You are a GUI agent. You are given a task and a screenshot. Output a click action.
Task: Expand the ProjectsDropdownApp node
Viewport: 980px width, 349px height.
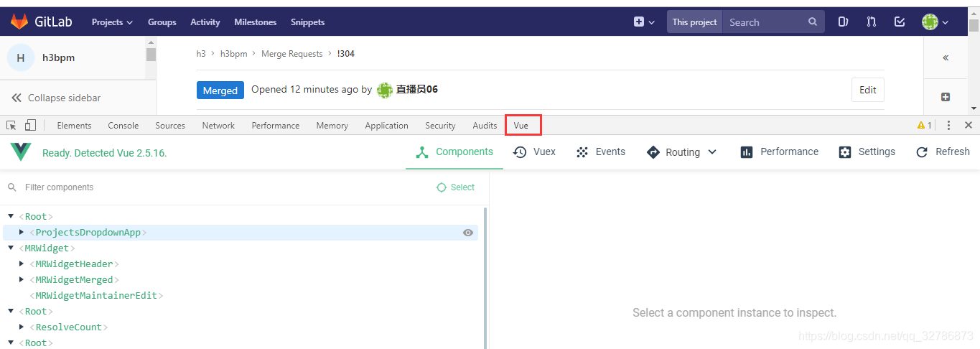click(x=22, y=232)
